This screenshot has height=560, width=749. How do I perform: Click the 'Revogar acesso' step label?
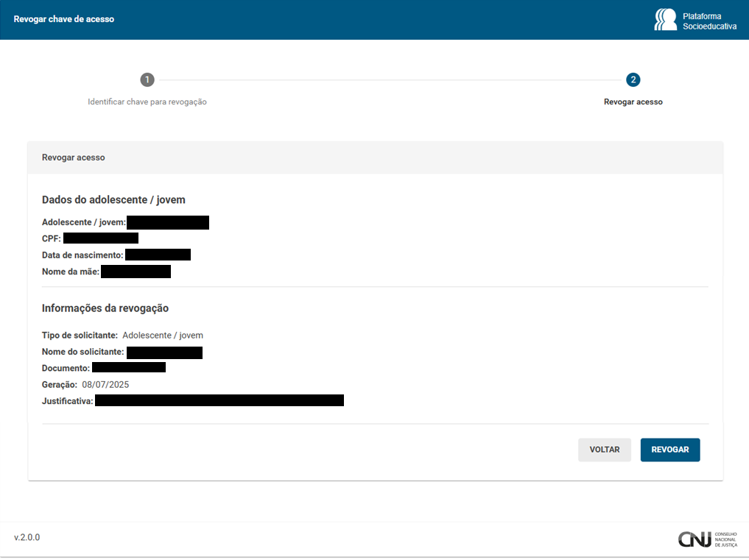tap(633, 102)
